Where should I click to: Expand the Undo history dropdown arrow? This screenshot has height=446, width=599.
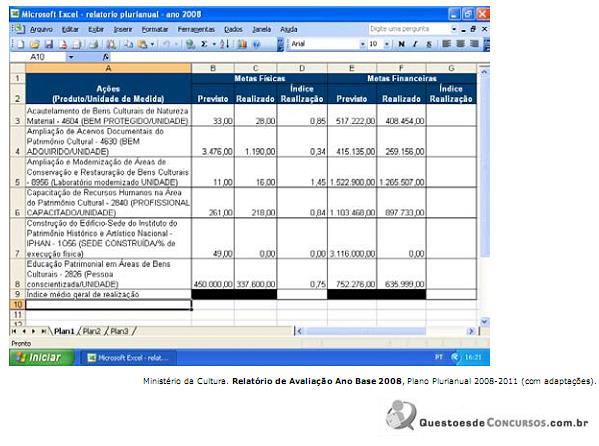coord(176,44)
